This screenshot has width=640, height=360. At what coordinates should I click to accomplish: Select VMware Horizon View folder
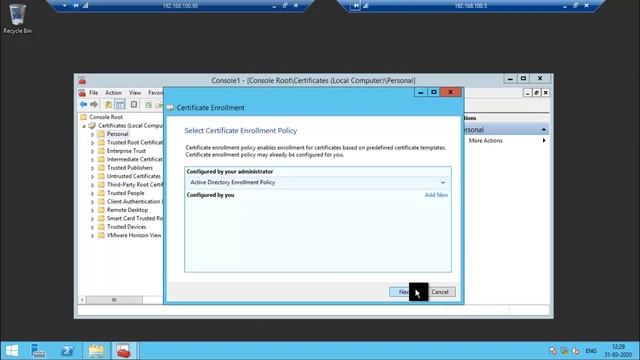pyautogui.click(x=134, y=236)
